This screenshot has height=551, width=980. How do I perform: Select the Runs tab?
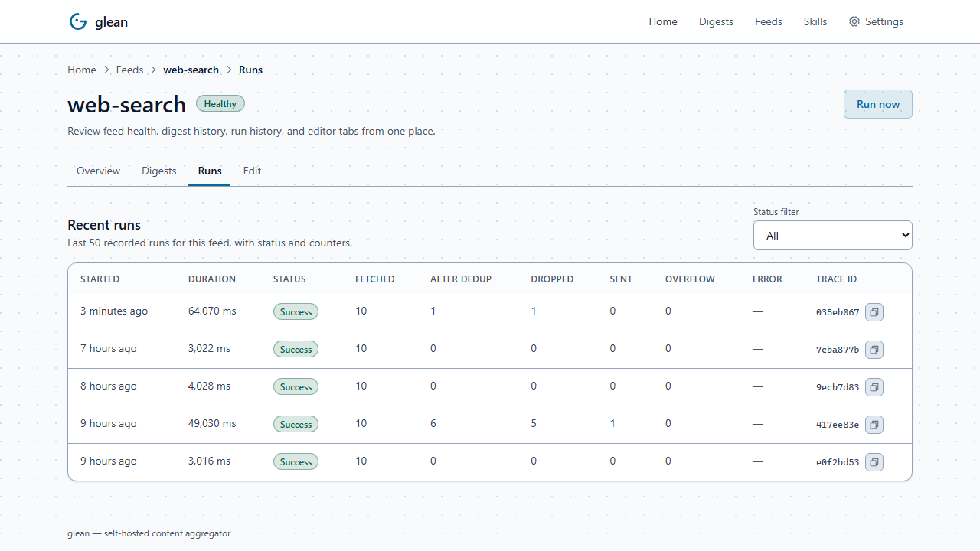point(210,171)
